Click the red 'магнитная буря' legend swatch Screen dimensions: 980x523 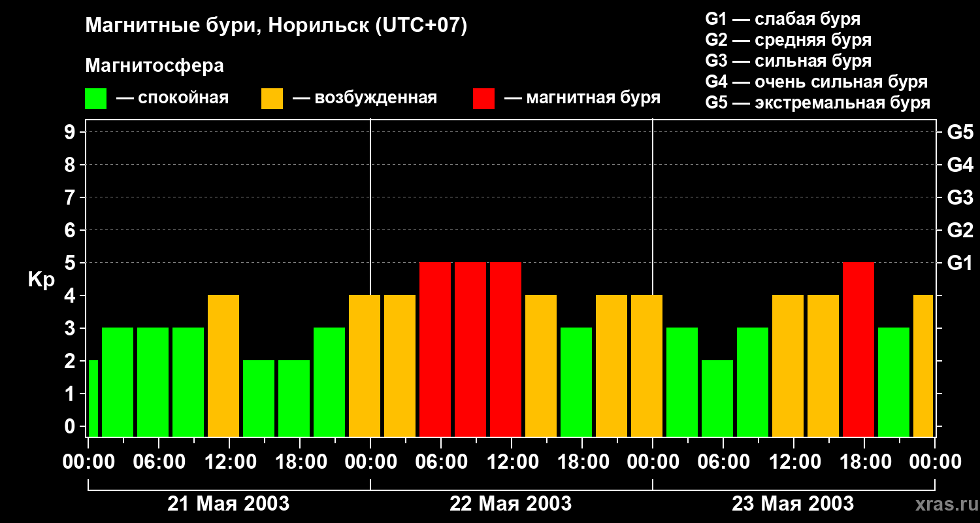tap(483, 99)
